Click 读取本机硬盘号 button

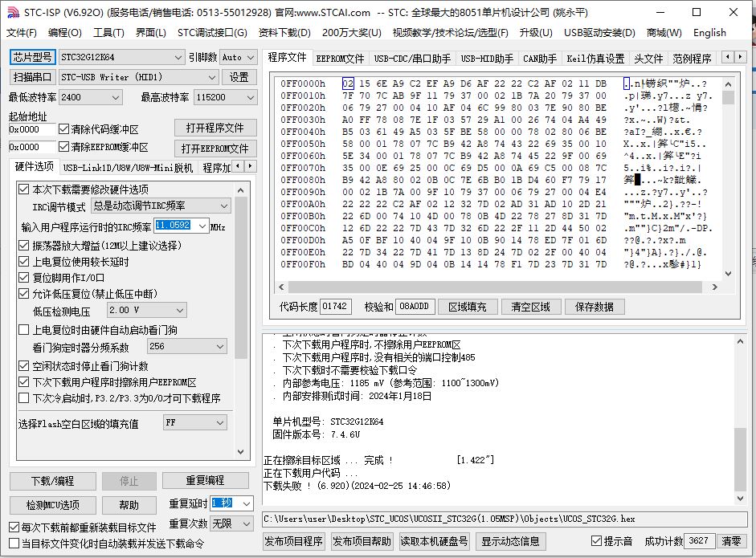(x=434, y=541)
